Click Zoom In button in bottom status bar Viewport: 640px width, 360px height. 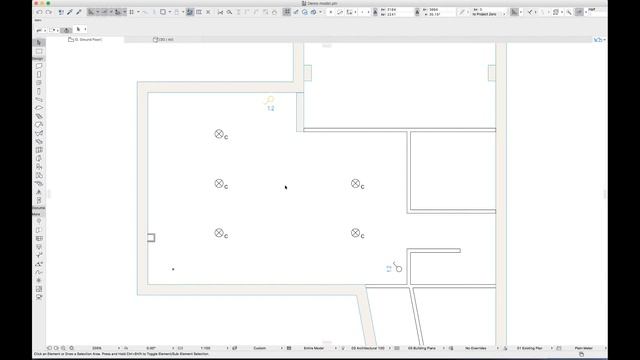(x=63, y=348)
